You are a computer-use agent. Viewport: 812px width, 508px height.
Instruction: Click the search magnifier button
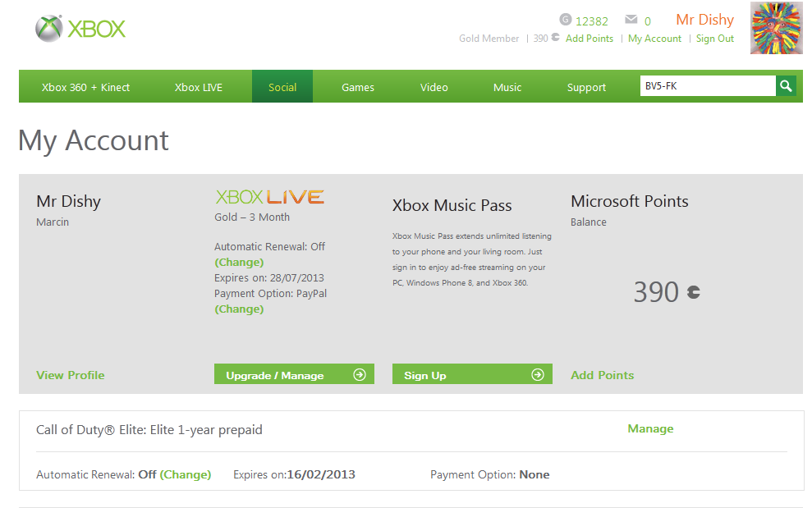[x=786, y=86]
